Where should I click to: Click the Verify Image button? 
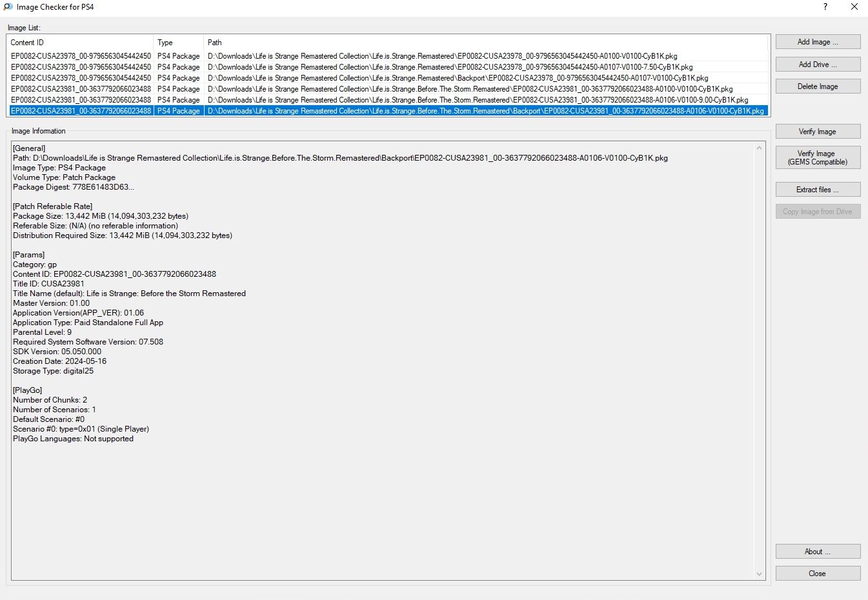(x=818, y=132)
